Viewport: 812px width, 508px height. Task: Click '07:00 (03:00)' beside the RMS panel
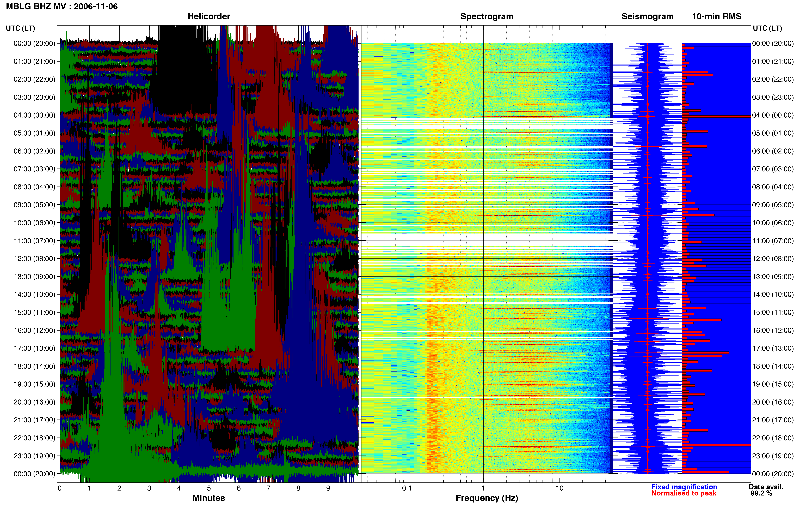(773, 169)
